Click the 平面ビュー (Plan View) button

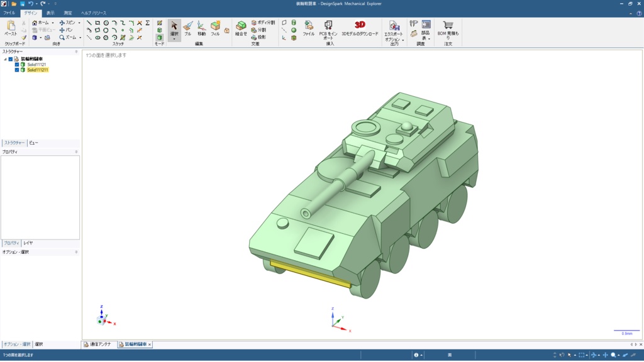[x=43, y=30]
